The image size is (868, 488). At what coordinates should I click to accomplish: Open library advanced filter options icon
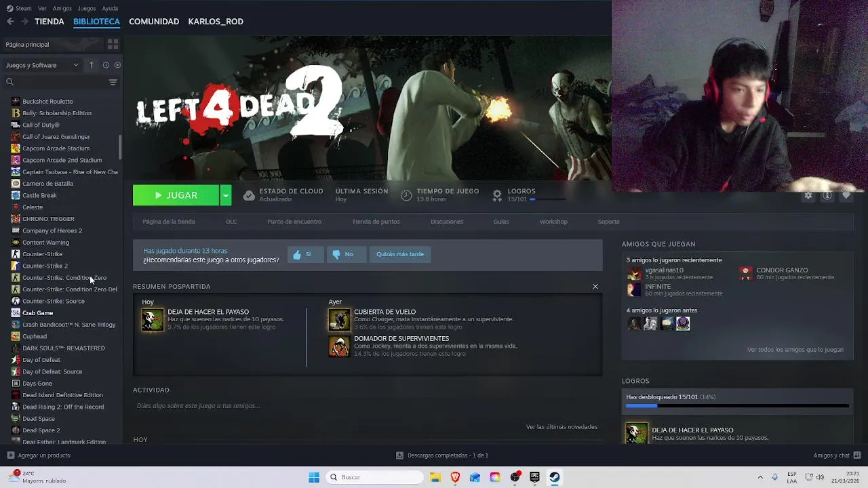point(113,82)
